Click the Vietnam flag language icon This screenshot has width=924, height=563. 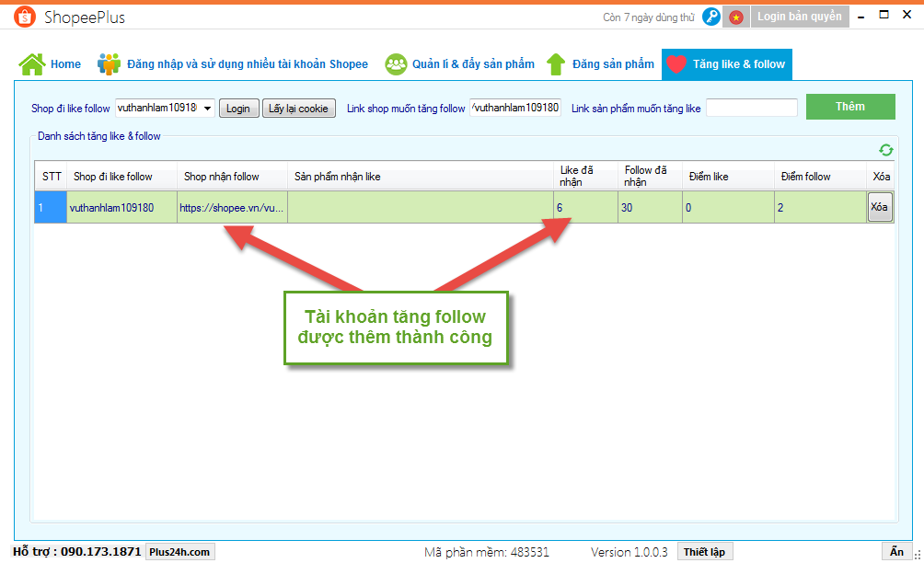[x=736, y=17]
